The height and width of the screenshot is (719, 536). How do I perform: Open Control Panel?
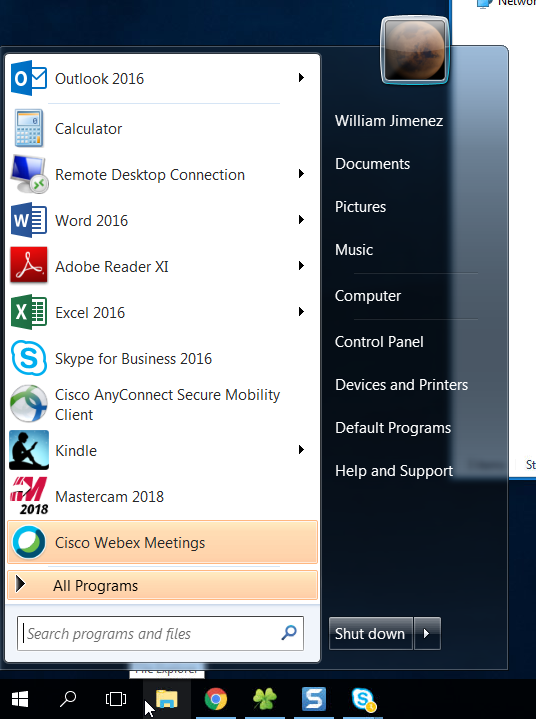pos(379,342)
